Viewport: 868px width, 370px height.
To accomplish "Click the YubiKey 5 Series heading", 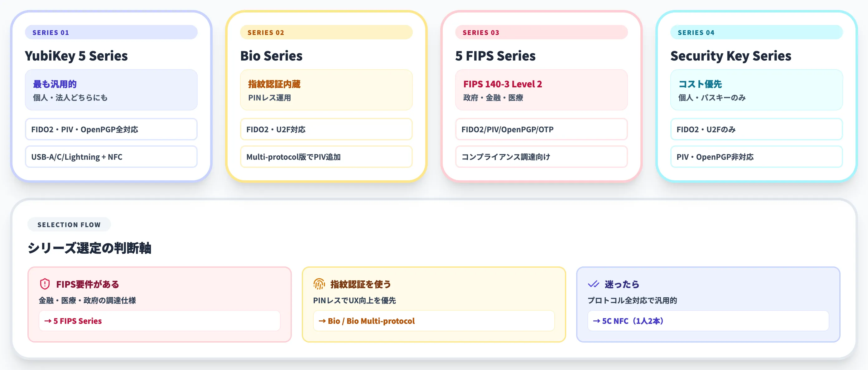I will [x=76, y=56].
